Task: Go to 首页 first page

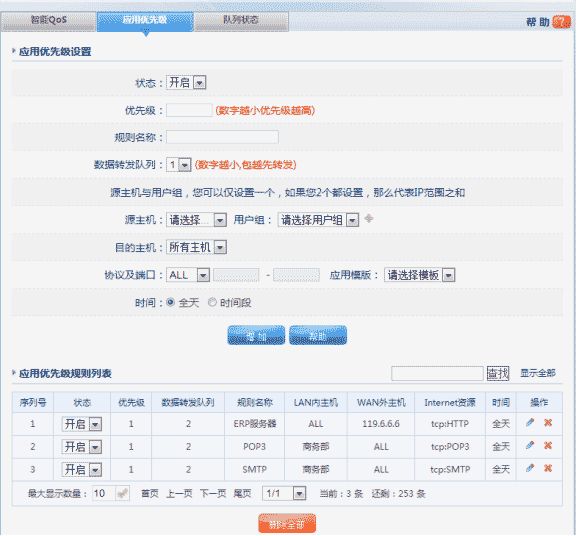Action: pos(150,493)
